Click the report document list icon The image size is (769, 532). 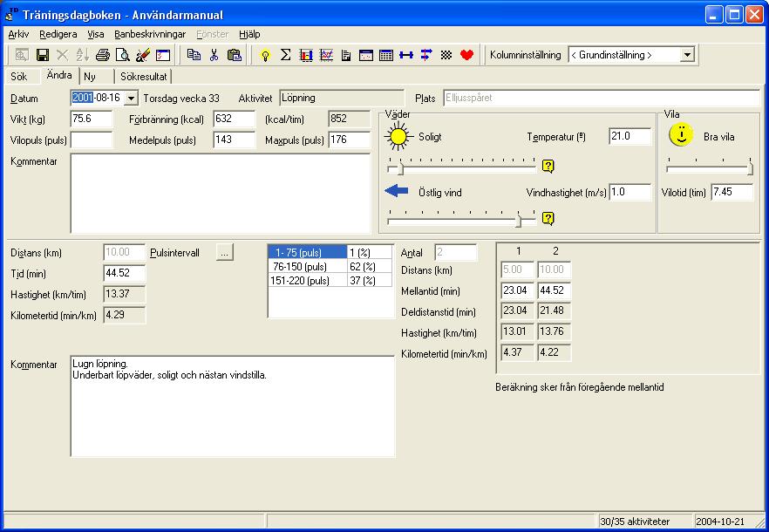click(x=346, y=55)
